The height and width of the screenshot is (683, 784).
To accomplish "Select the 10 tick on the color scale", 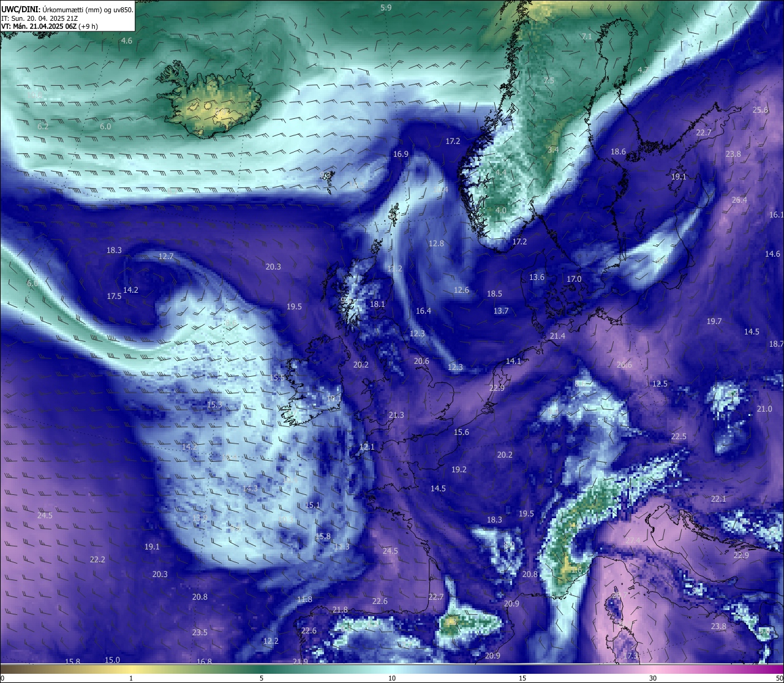I will pos(392,678).
